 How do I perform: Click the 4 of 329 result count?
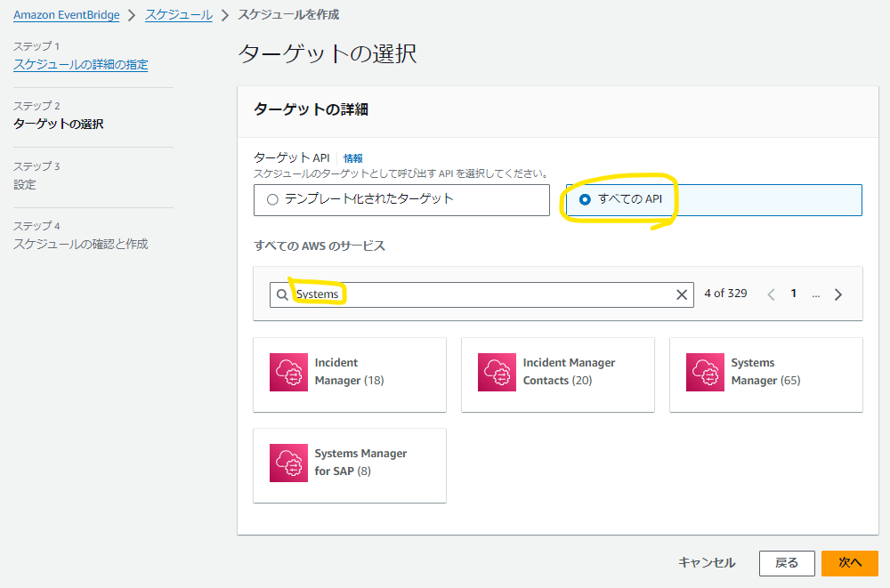(725, 294)
